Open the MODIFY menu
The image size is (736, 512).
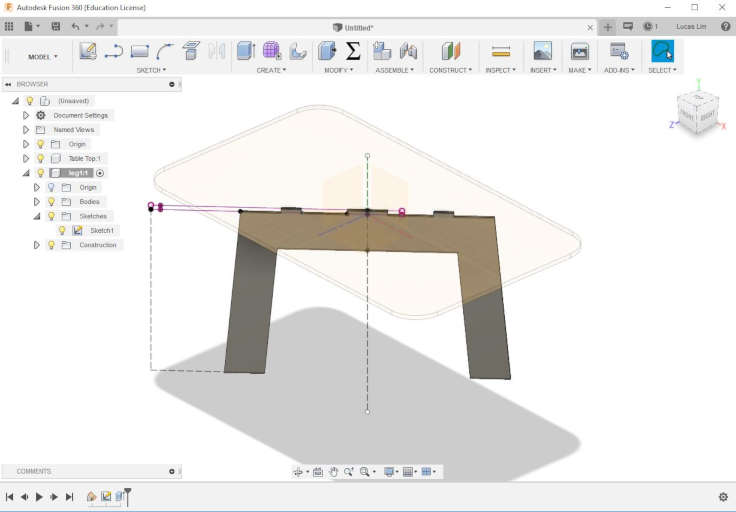coord(339,70)
